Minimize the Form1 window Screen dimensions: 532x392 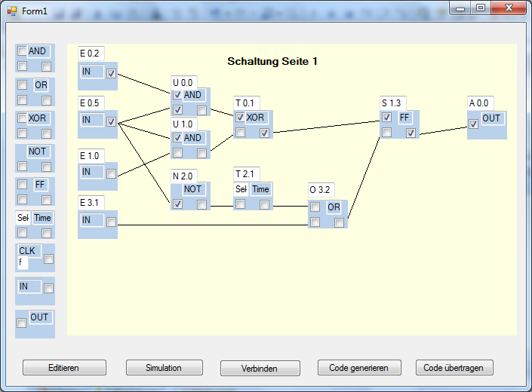(x=460, y=8)
